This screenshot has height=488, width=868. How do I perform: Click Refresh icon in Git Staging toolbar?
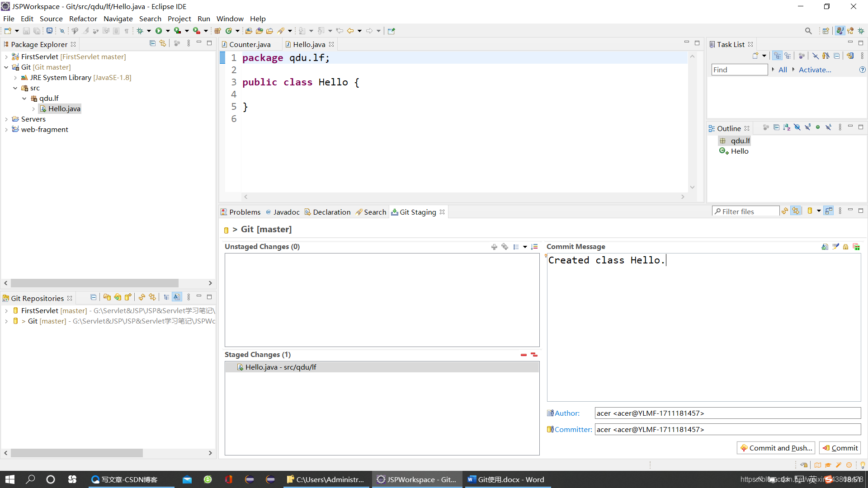pyautogui.click(x=785, y=211)
